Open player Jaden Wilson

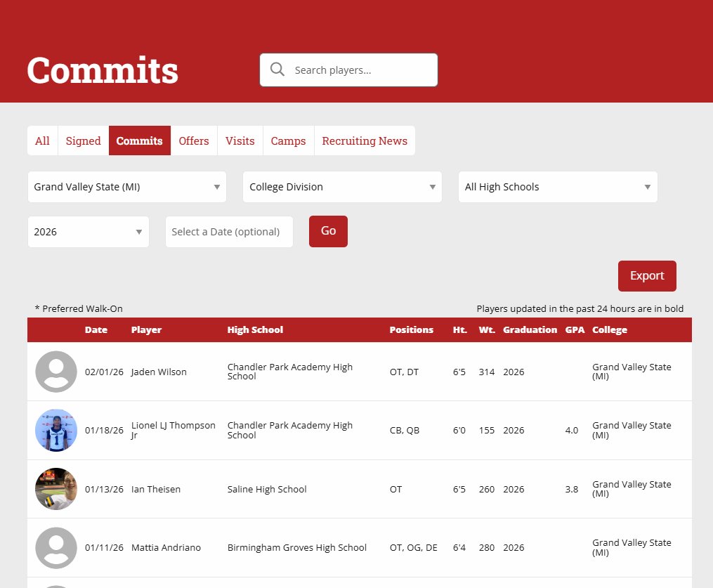[159, 372]
